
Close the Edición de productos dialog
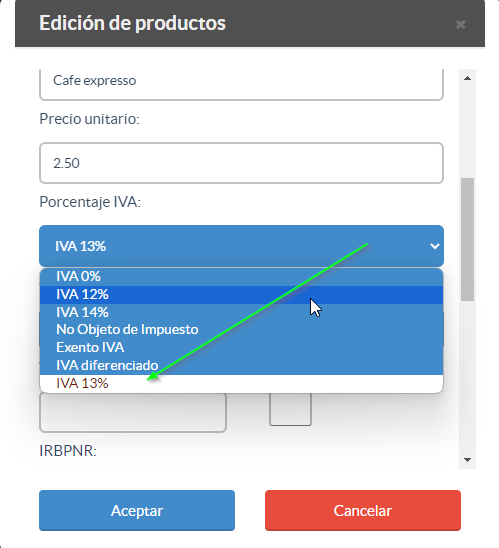[x=460, y=24]
